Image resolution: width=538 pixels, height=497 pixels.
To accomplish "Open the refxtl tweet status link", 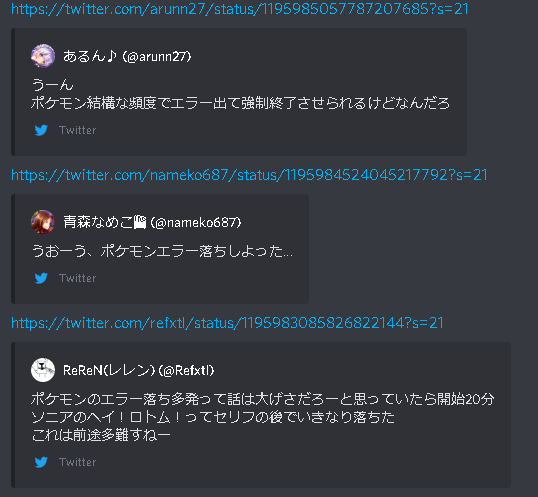I will click(x=227, y=323).
